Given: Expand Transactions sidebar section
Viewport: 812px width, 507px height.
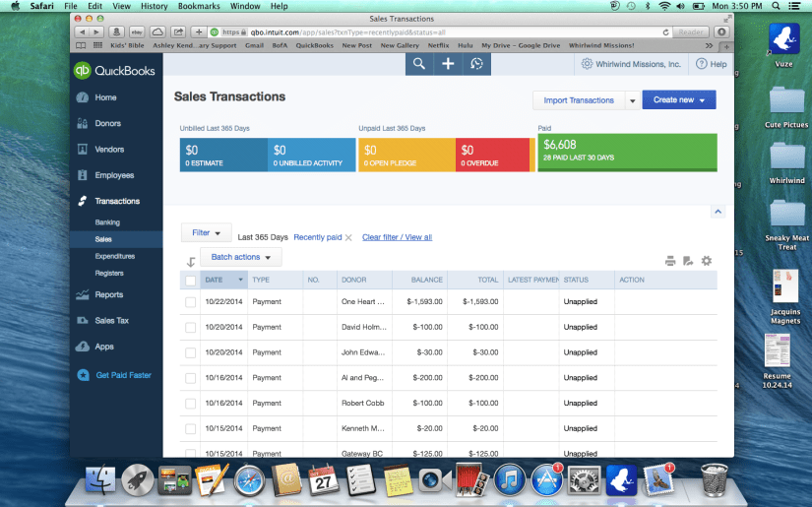Looking at the screenshot, I should pos(116,201).
